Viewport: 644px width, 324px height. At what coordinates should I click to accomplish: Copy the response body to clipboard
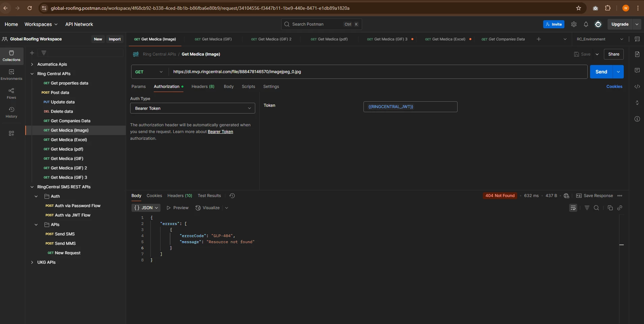(610, 208)
